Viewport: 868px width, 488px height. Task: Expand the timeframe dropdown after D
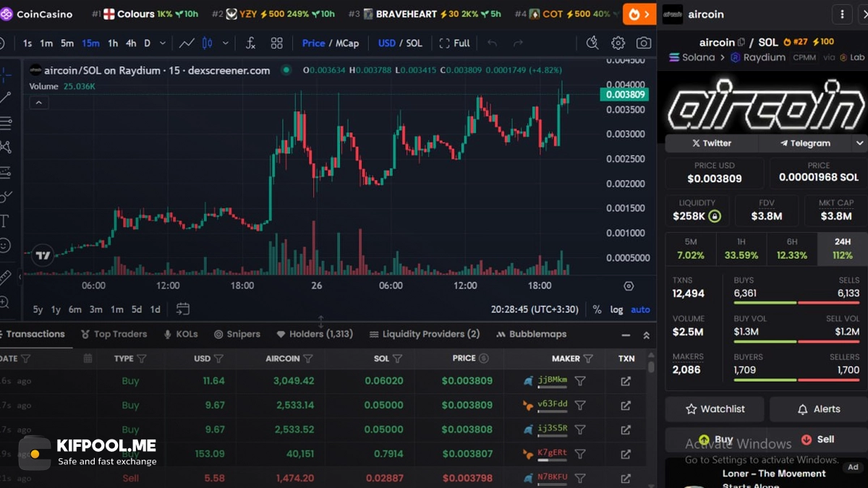tap(163, 43)
